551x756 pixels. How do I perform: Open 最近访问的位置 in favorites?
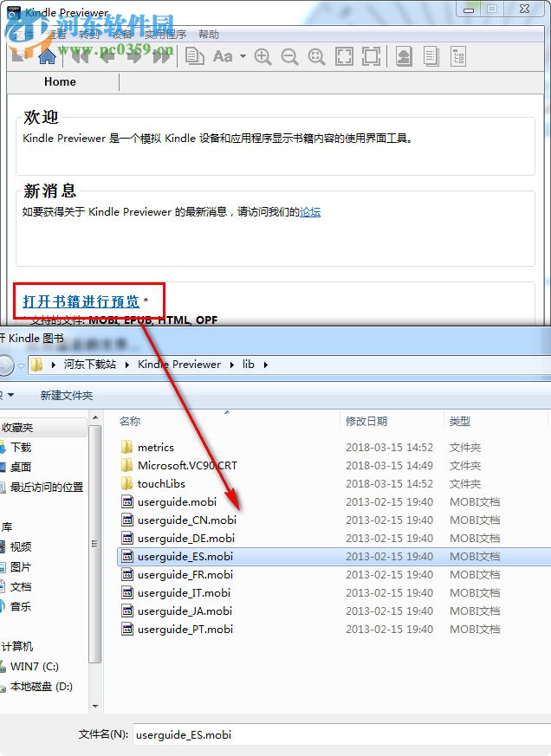47,488
